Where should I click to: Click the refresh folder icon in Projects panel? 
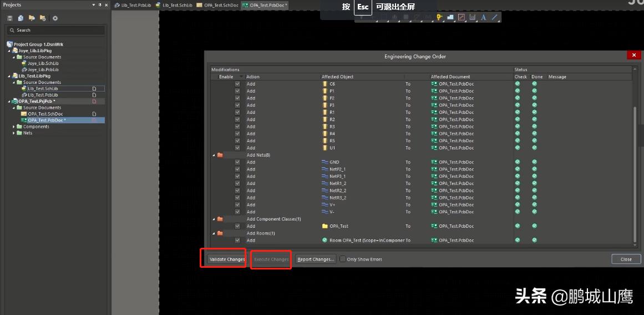coord(43,18)
